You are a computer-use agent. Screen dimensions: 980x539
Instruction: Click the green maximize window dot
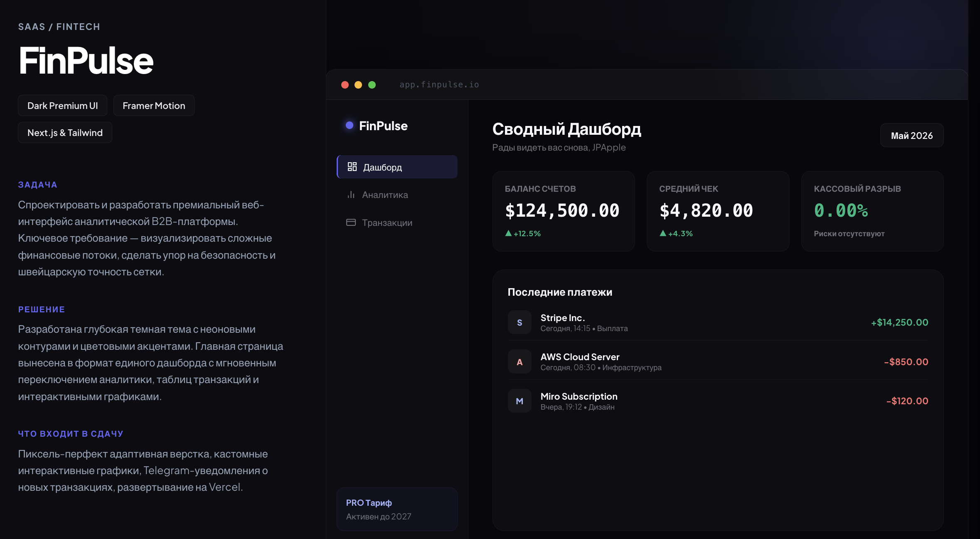[372, 85]
